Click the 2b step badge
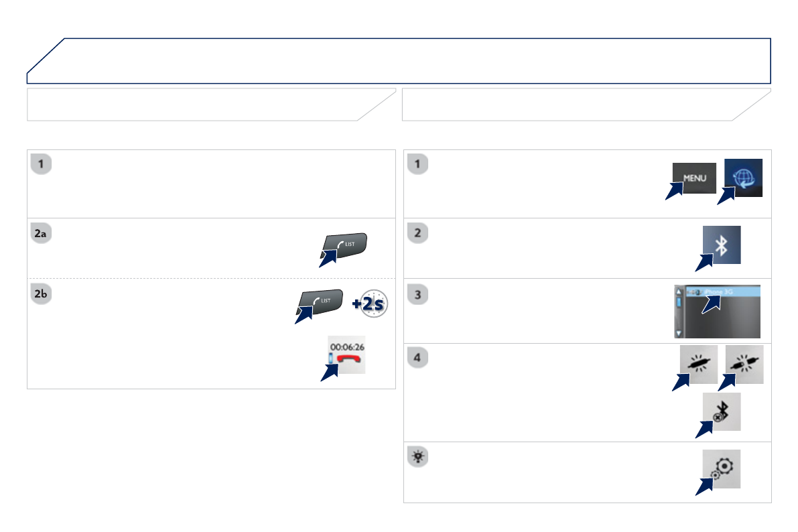Screen dimensions: 798x532 pos(42,294)
